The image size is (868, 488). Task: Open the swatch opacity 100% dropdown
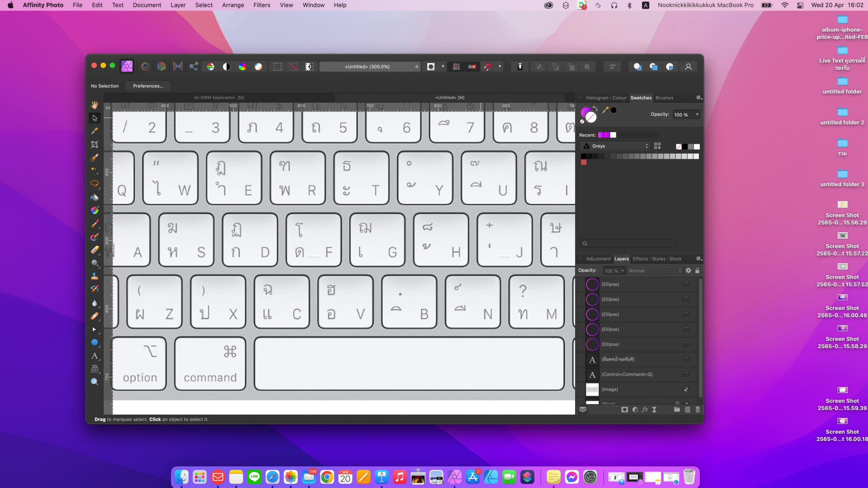point(697,115)
